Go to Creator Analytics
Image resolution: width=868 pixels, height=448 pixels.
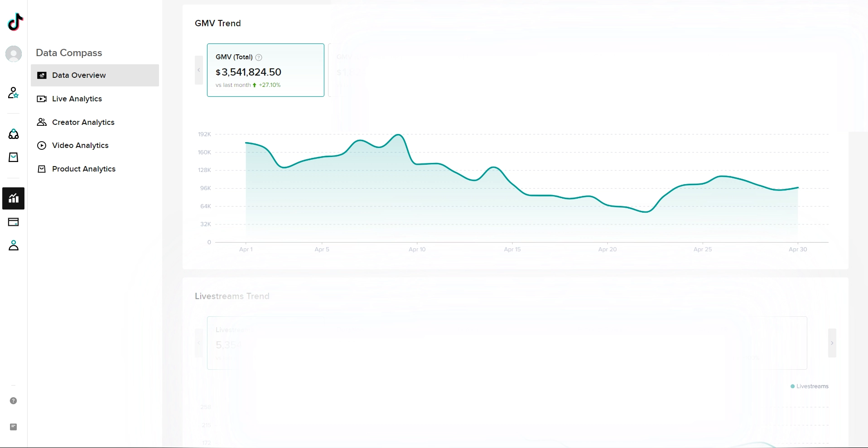click(83, 122)
